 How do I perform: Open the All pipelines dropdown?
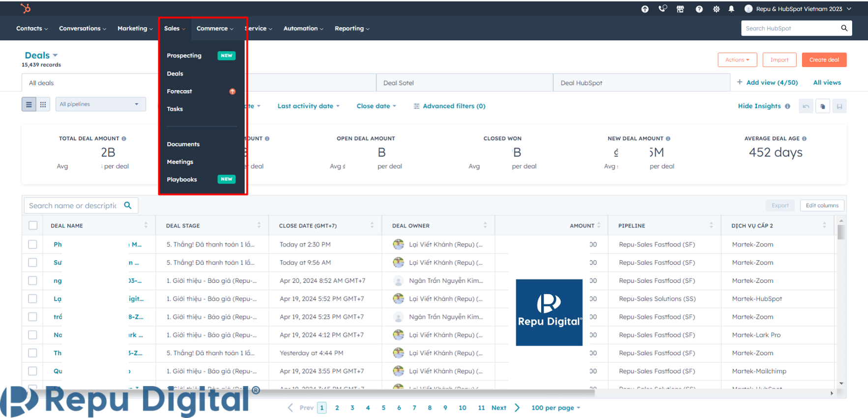[x=100, y=104]
